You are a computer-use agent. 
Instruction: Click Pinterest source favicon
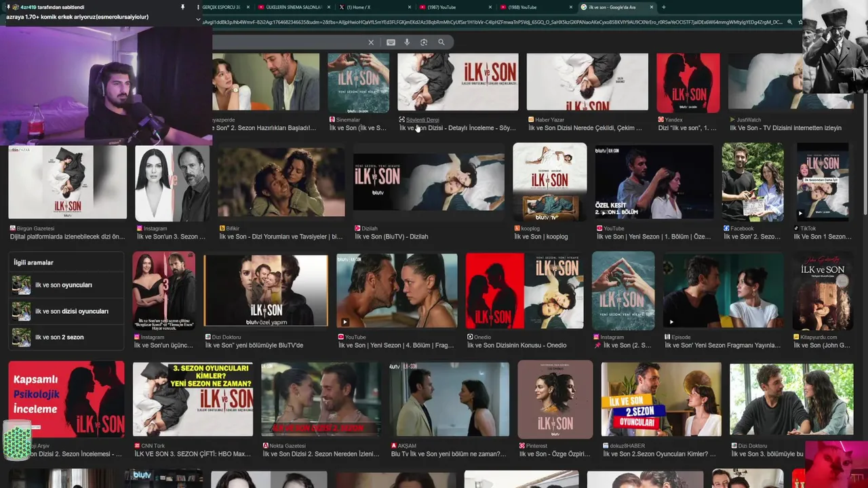point(521,446)
